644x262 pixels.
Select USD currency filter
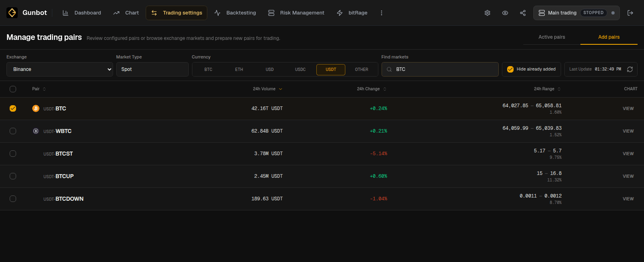tap(270, 70)
